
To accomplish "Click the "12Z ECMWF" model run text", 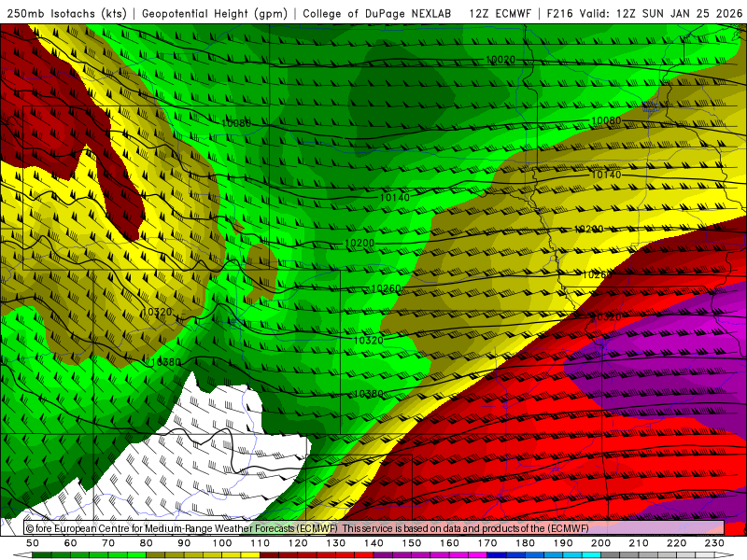I will coord(500,14).
